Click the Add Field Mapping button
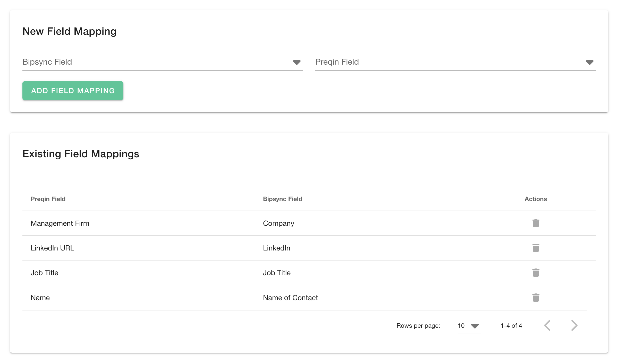The width and height of the screenshot is (626, 364). (x=73, y=91)
